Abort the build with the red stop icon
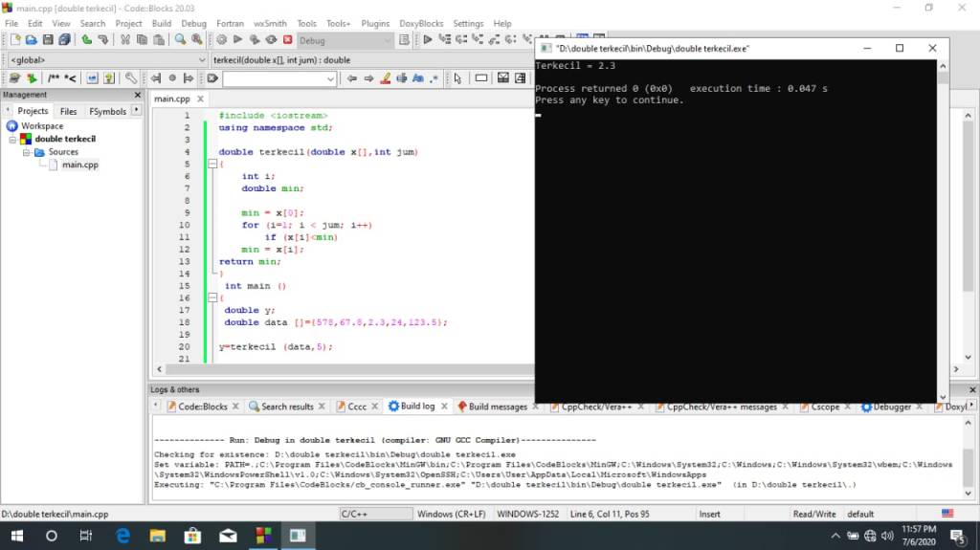This screenshot has height=550, width=980. tap(287, 39)
